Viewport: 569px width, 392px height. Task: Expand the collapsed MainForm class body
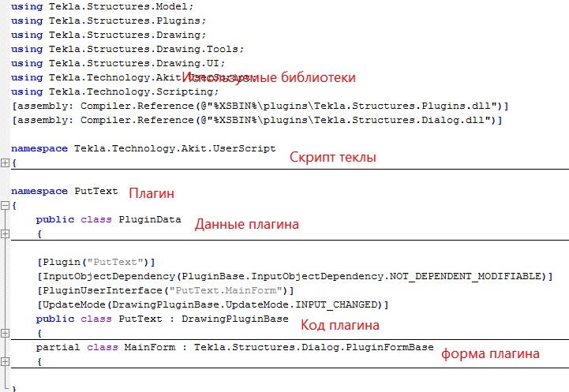pos(5,361)
